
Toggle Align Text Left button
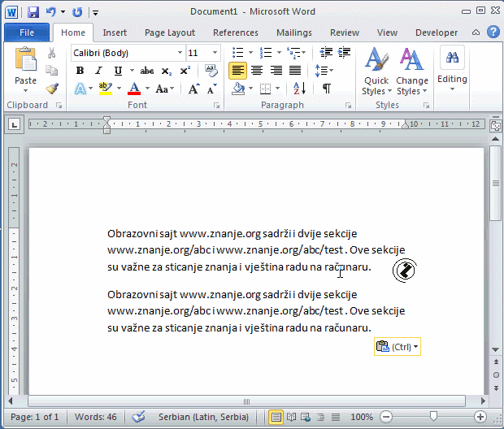[237, 71]
